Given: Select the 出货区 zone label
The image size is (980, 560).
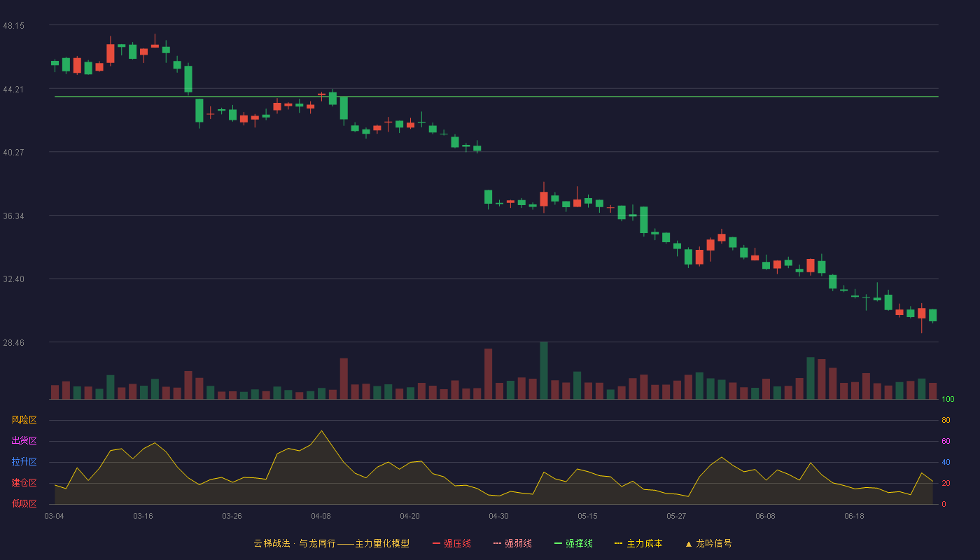Looking at the screenshot, I should [x=24, y=441].
